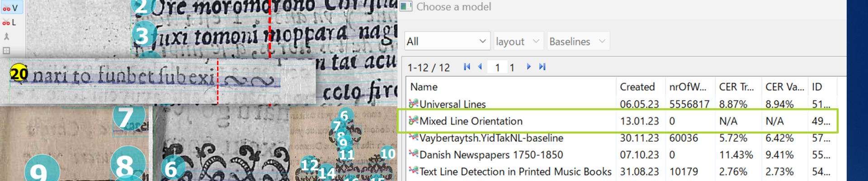
Task: Jump to the first page of models
Action: (x=467, y=67)
